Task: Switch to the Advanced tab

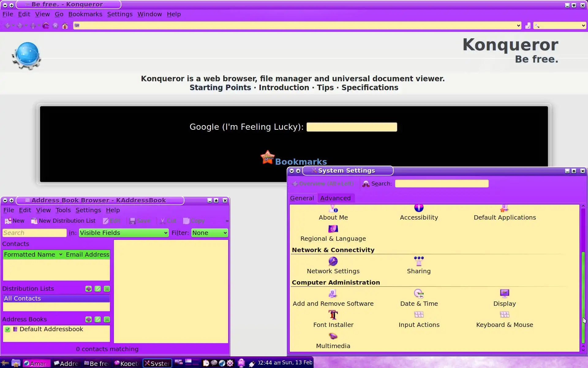Action: click(x=335, y=198)
